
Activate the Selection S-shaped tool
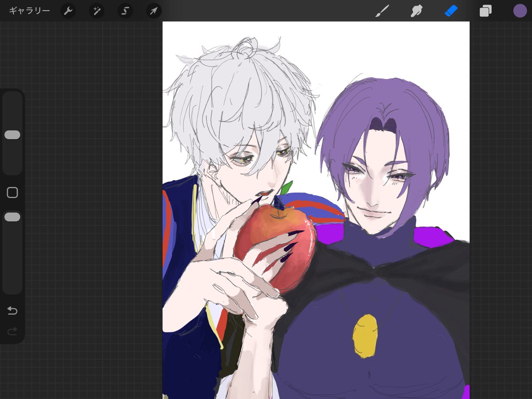(x=125, y=11)
